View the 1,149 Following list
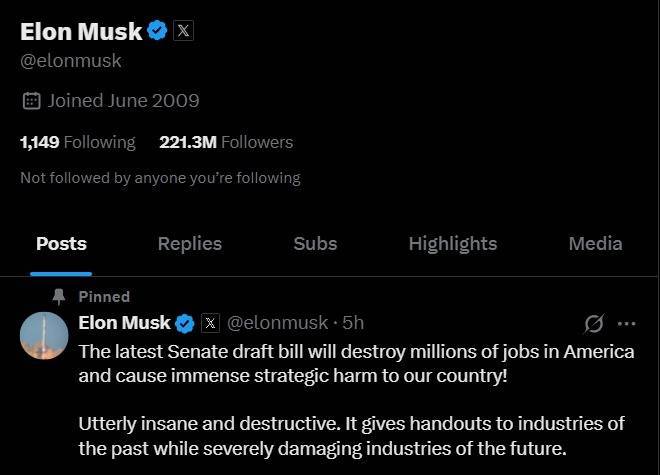660x475 pixels. 77,142
